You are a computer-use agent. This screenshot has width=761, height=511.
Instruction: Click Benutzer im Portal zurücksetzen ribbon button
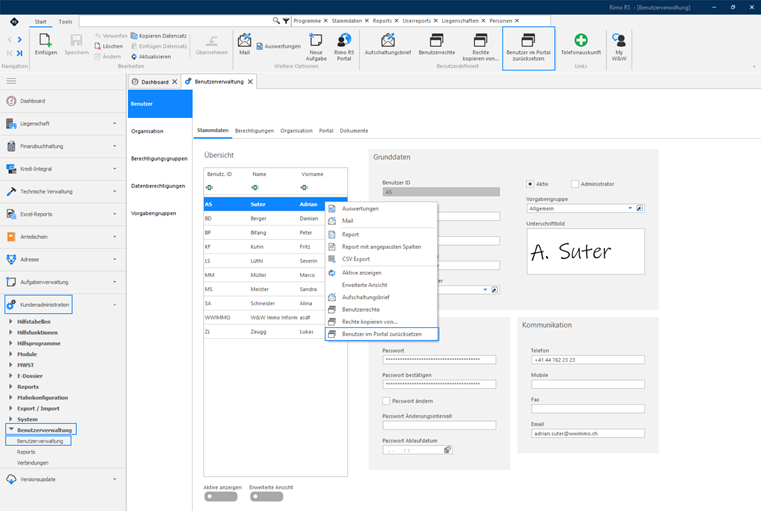(x=529, y=48)
